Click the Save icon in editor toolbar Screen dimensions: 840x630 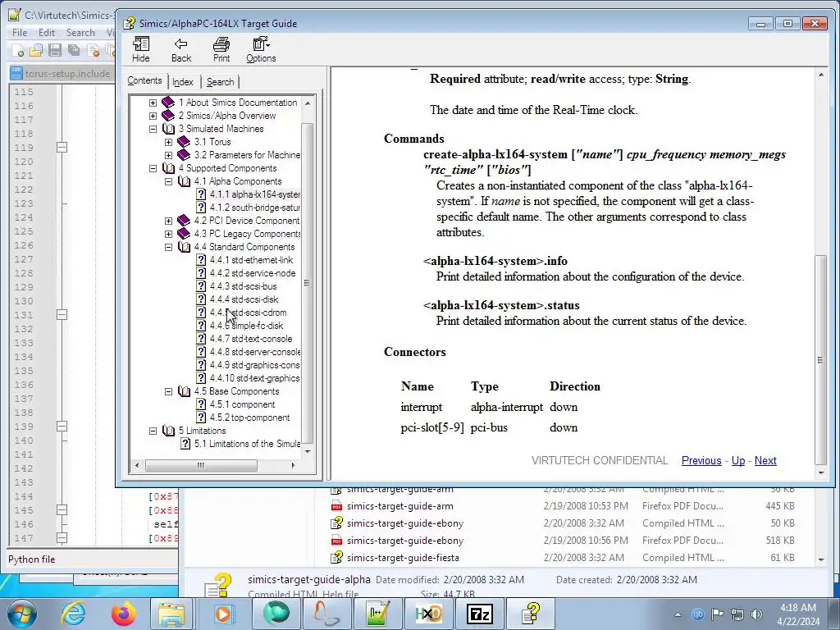[55, 51]
